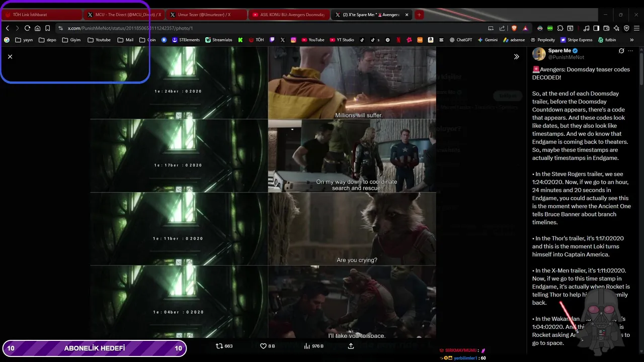Open the Mail bookmarks folder
The image size is (644, 362).
tap(125, 40)
